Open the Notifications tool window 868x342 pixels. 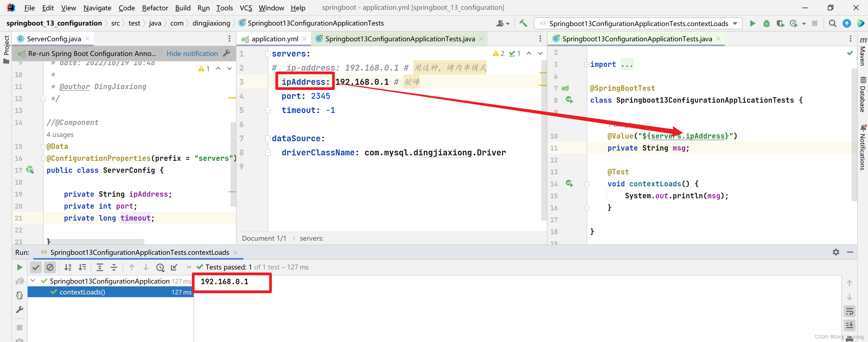click(x=863, y=148)
